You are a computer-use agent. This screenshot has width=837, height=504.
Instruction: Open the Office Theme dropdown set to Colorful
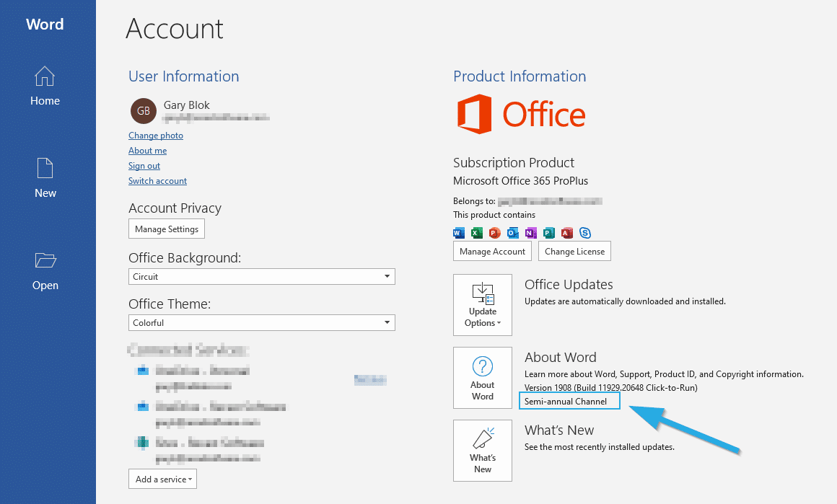pyautogui.click(x=262, y=322)
